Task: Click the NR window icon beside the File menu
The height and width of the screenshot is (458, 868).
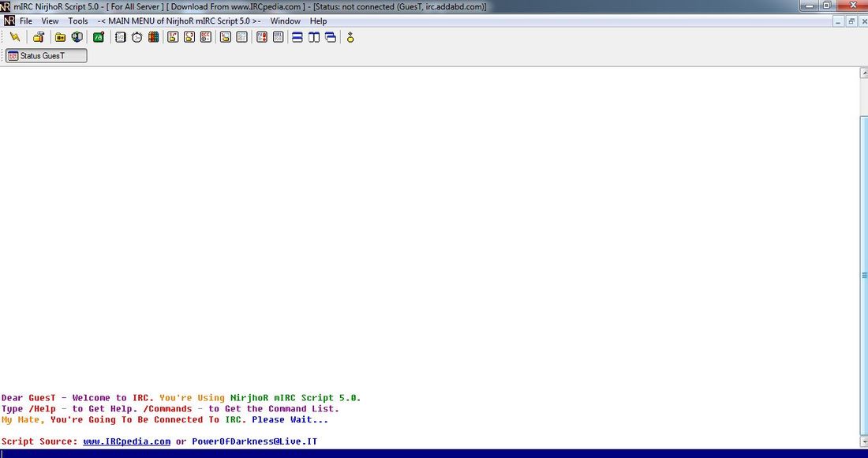Action: [9, 21]
